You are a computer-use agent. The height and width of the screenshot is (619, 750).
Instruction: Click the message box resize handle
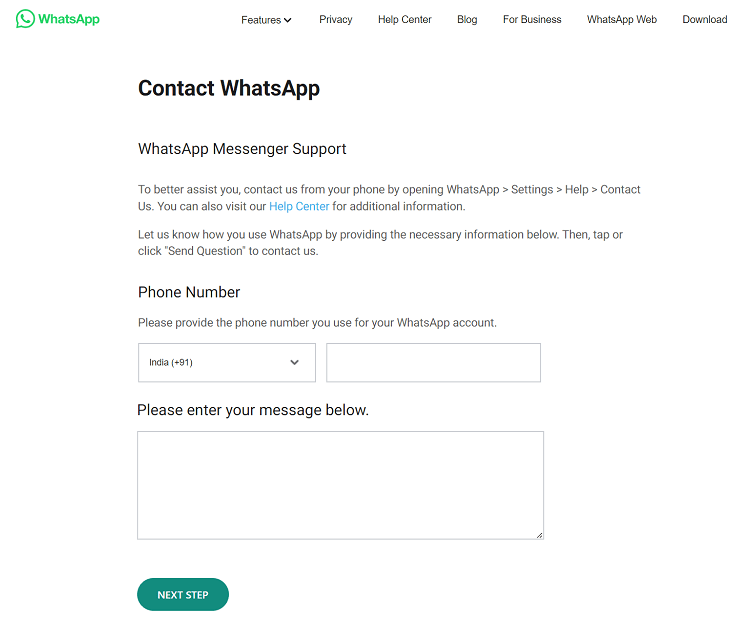click(x=539, y=535)
